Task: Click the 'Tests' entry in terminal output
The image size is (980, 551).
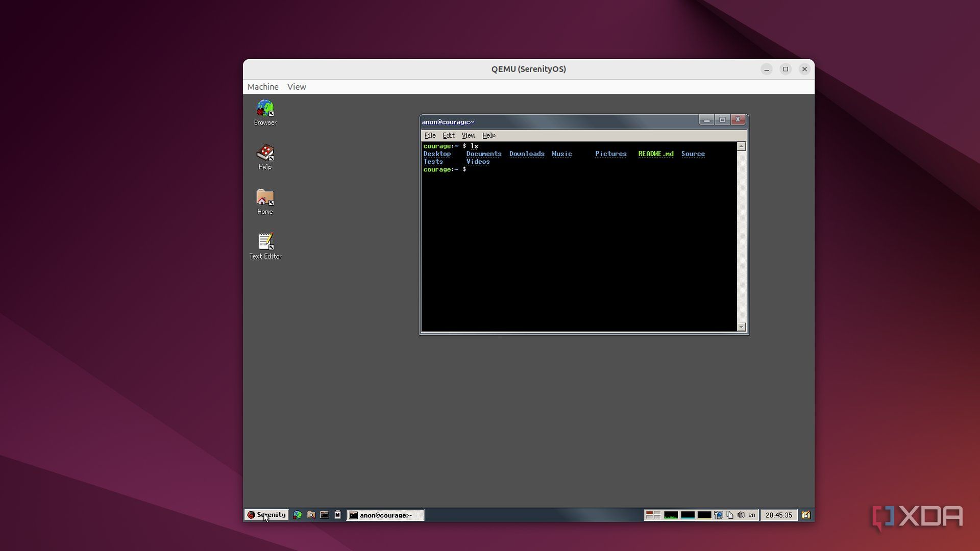Action: 433,162
